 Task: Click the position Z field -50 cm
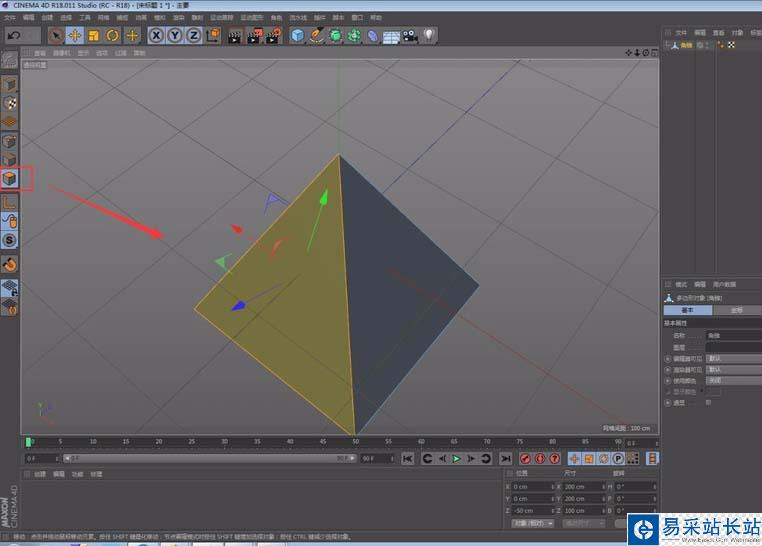click(x=533, y=511)
